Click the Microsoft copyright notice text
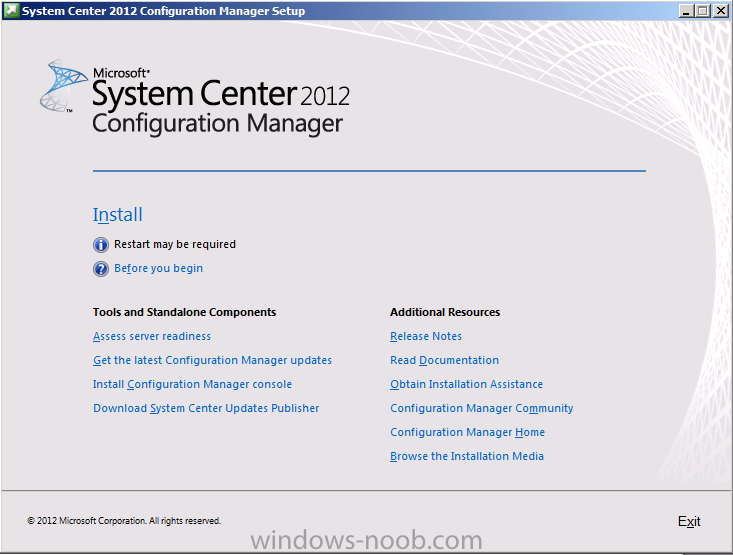Image resolution: width=733 pixels, height=555 pixels. point(124,521)
